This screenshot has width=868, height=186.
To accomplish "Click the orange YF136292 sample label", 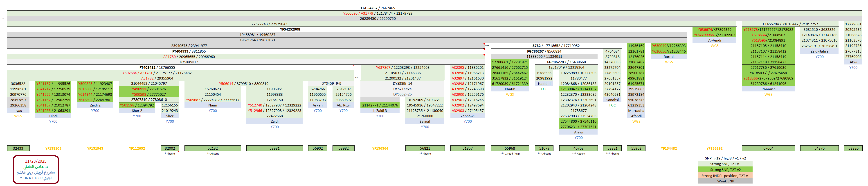I will click(714, 148).
